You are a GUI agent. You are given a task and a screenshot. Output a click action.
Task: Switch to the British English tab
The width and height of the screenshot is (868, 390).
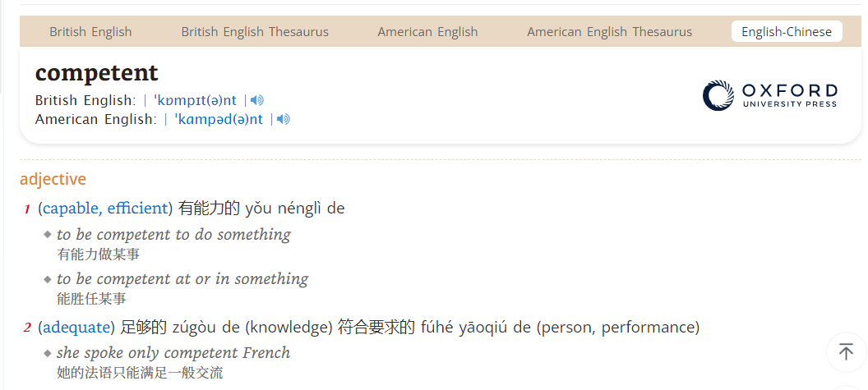90,31
